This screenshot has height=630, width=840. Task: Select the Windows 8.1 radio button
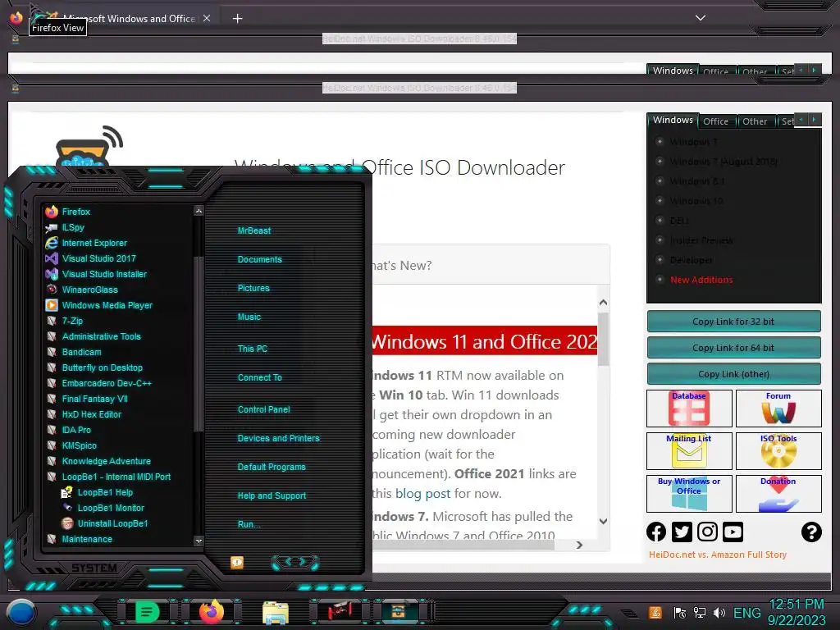click(x=660, y=181)
